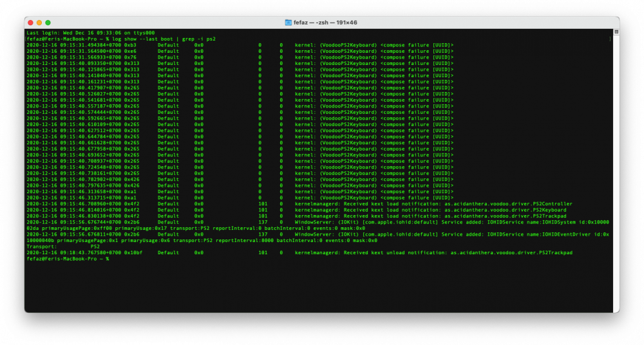Click 'PS2Trackpad' in the kext load notification line
Image resolution: width=644 pixels, height=345 pixels.
549,216
